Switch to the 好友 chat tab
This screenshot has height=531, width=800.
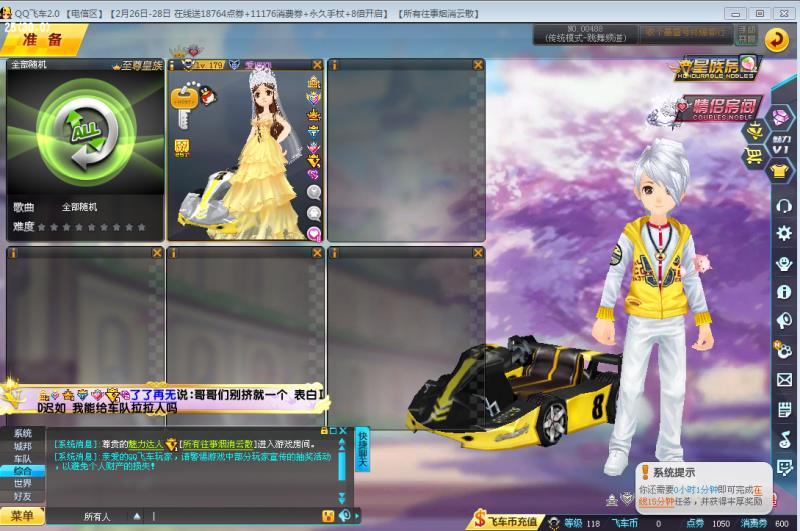click(22, 496)
